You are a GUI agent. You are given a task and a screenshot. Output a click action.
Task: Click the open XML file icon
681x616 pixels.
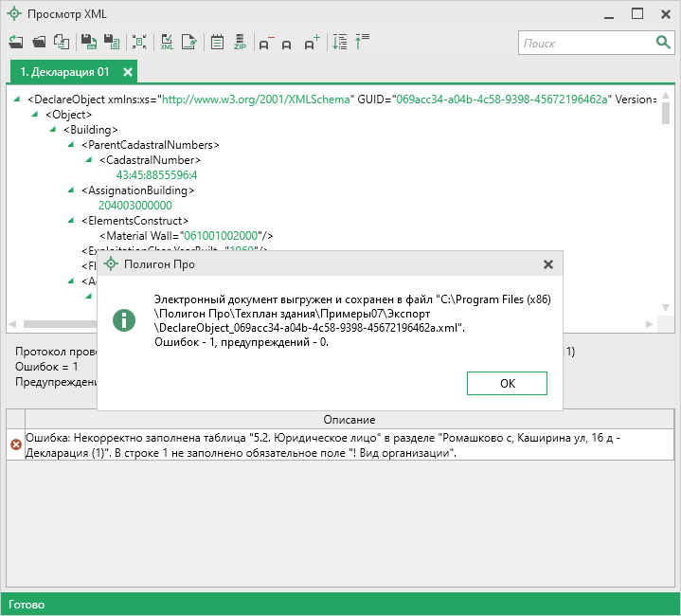[39, 43]
